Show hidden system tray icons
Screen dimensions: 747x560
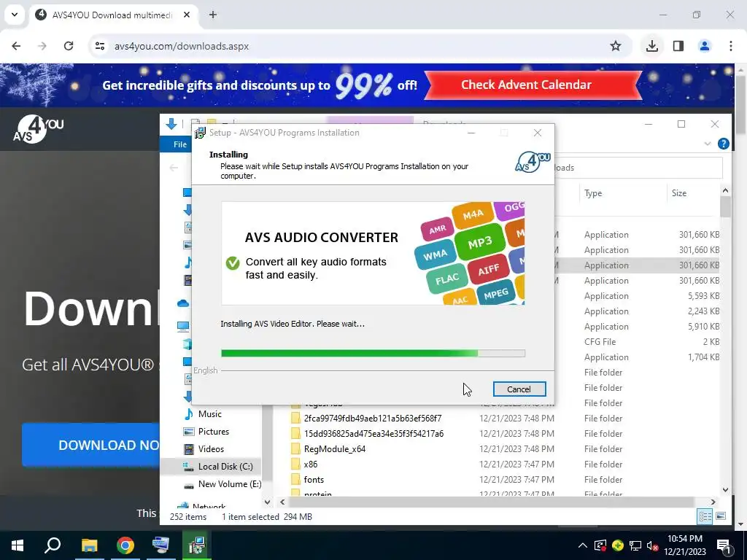583,545
